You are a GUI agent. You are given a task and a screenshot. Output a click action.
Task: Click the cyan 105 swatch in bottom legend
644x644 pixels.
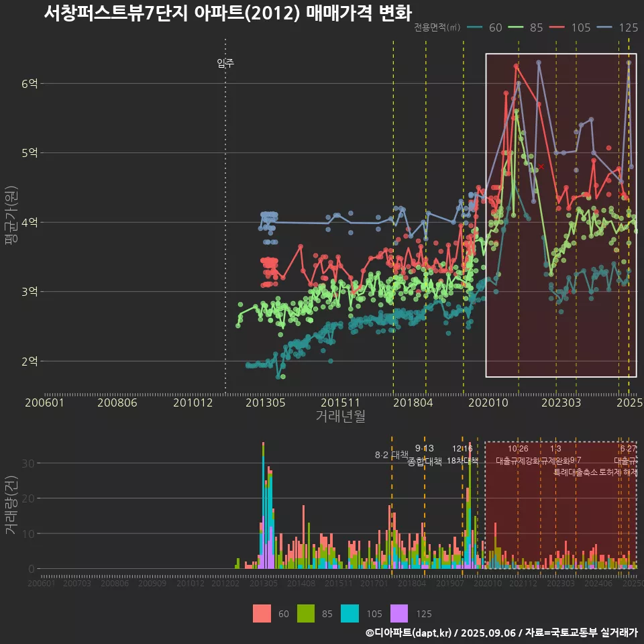point(350,614)
